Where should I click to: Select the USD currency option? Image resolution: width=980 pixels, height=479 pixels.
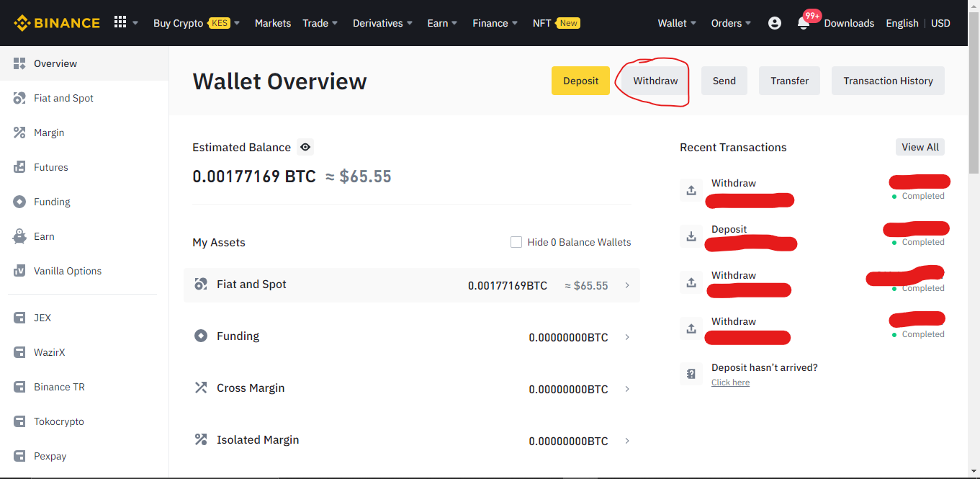coord(940,23)
